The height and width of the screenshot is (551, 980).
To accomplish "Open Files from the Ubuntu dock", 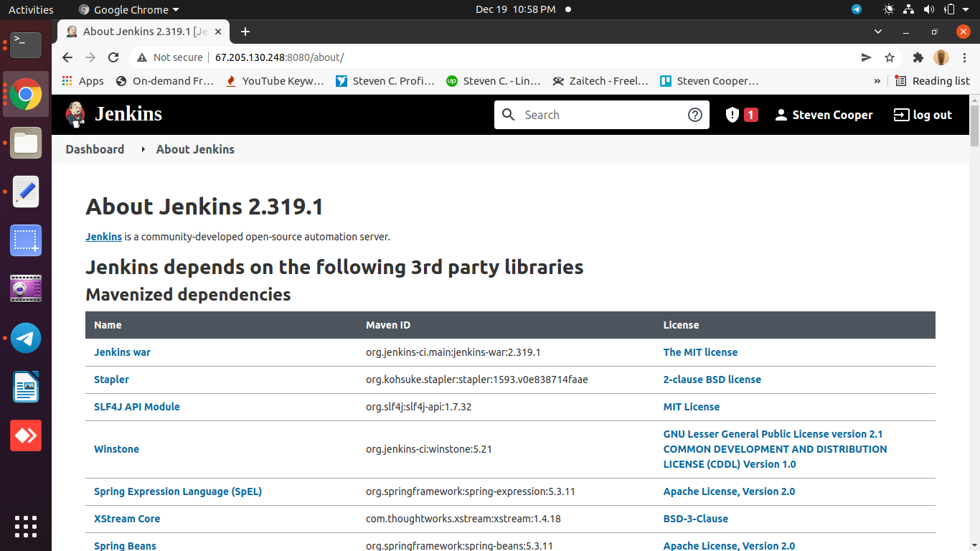I will pos(26,143).
